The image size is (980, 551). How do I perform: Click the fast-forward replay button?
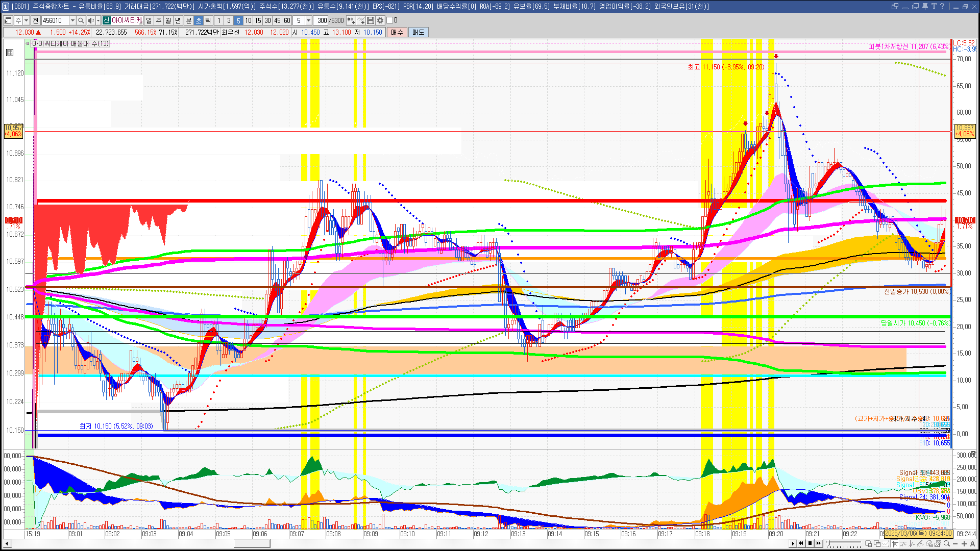(819, 543)
